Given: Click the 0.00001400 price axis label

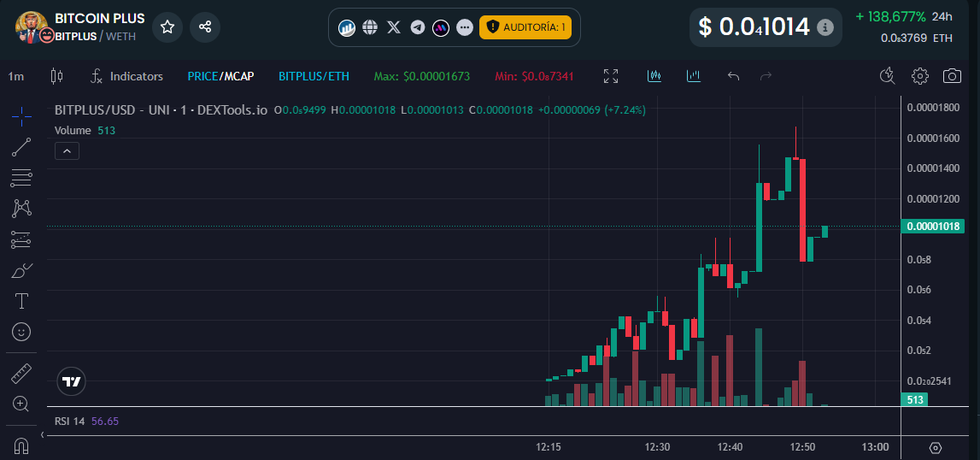Looking at the screenshot, I should (x=933, y=168).
